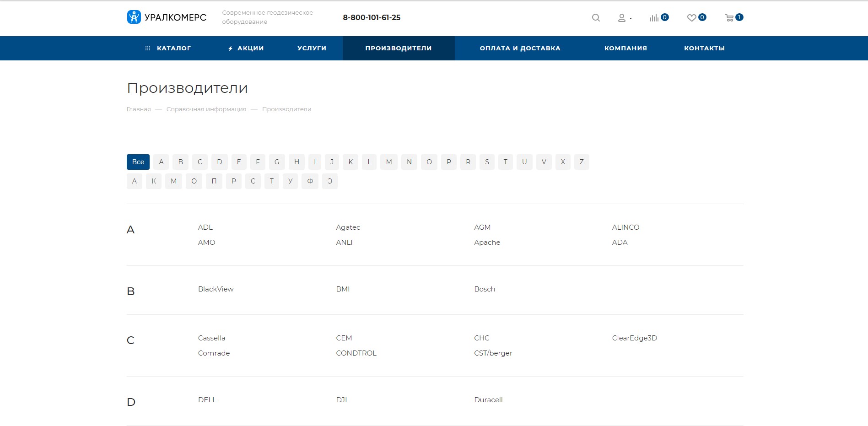Open CONDTROL manufacturer page

356,353
